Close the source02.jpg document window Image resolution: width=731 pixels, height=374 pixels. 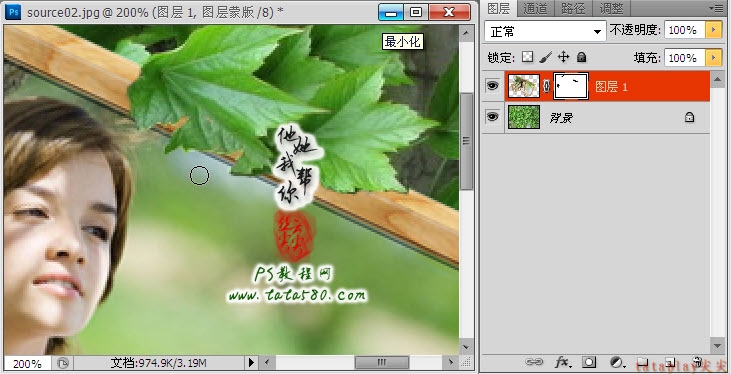pos(449,12)
